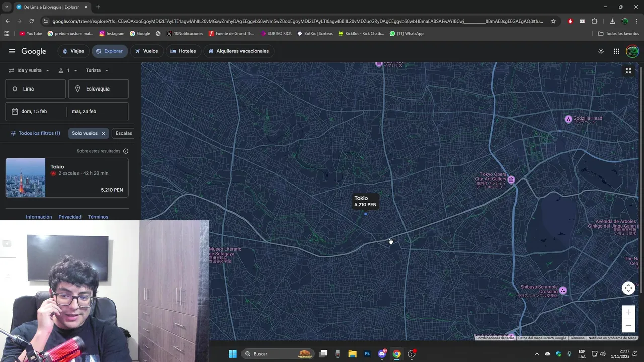The image size is (644, 362).
Task: Open Task View from the taskbar
Action: [x=324, y=354]
